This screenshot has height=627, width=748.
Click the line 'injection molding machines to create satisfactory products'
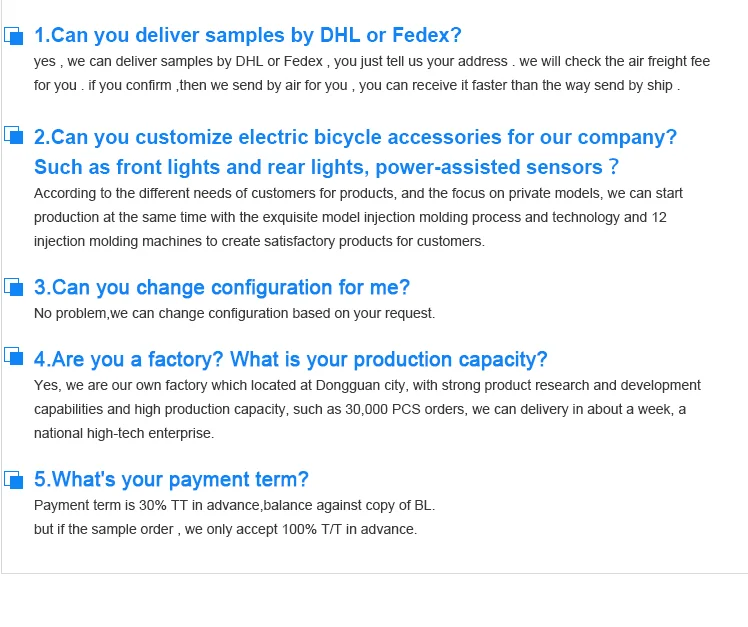[x=258, y=240]
